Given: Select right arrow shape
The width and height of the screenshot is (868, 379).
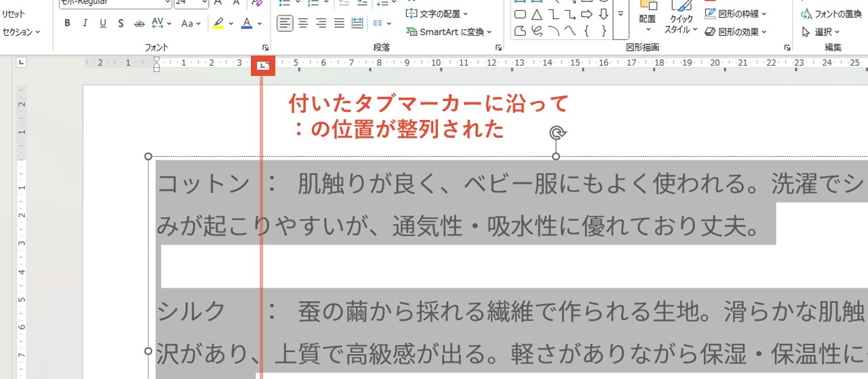Looking at the screenshot, I should 587,14.
